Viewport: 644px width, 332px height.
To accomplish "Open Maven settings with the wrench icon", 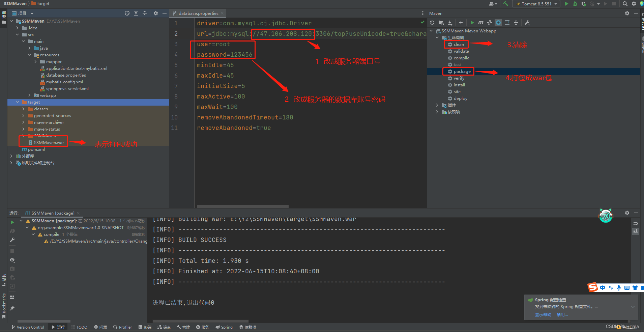I will [x=527, y=23].
